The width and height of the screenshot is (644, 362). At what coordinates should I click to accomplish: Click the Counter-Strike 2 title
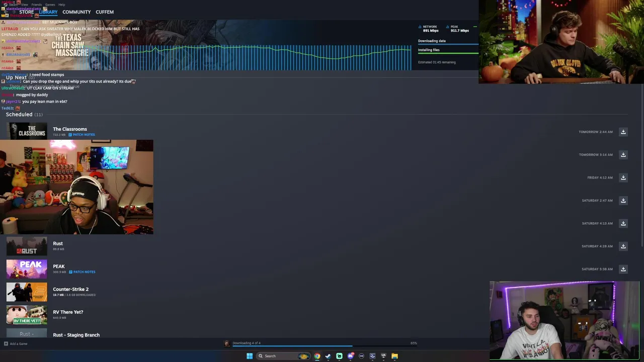[x=70, y=289]
